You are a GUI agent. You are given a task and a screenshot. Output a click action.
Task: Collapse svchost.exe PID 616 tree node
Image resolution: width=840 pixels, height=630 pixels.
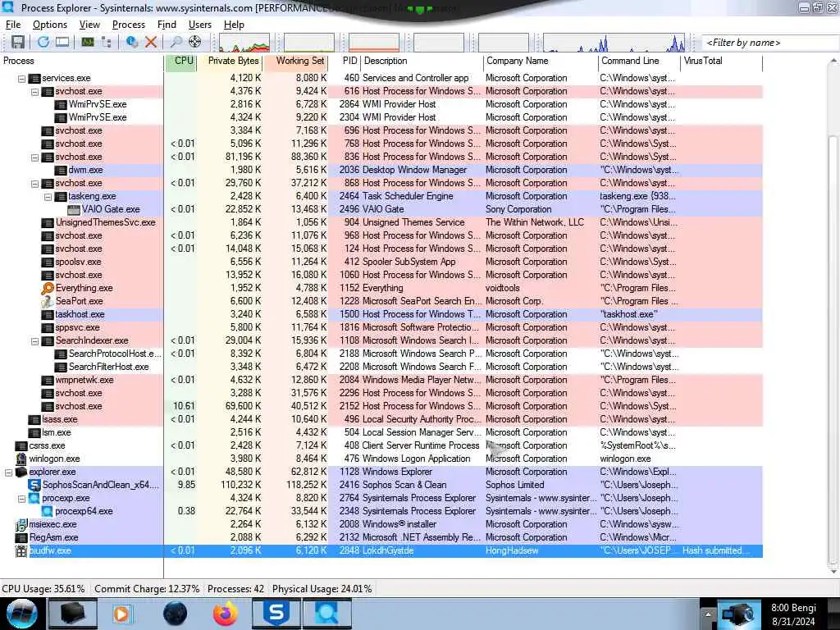click(34, 92)
